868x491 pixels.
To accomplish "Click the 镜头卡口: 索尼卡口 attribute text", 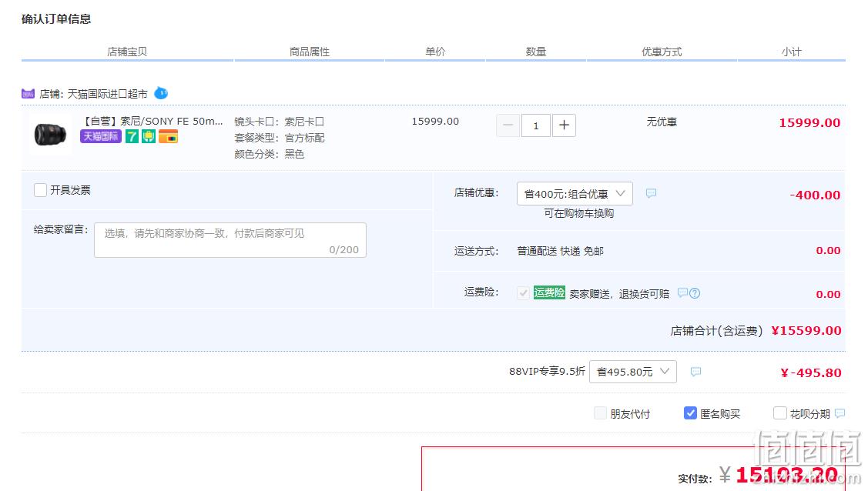I will click(279, 122).
